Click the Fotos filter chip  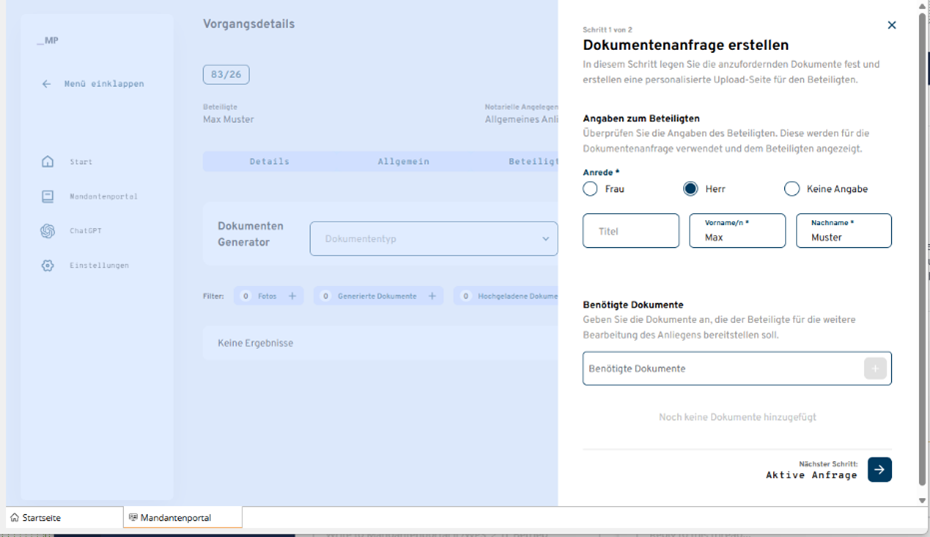[x=269, y=295]
